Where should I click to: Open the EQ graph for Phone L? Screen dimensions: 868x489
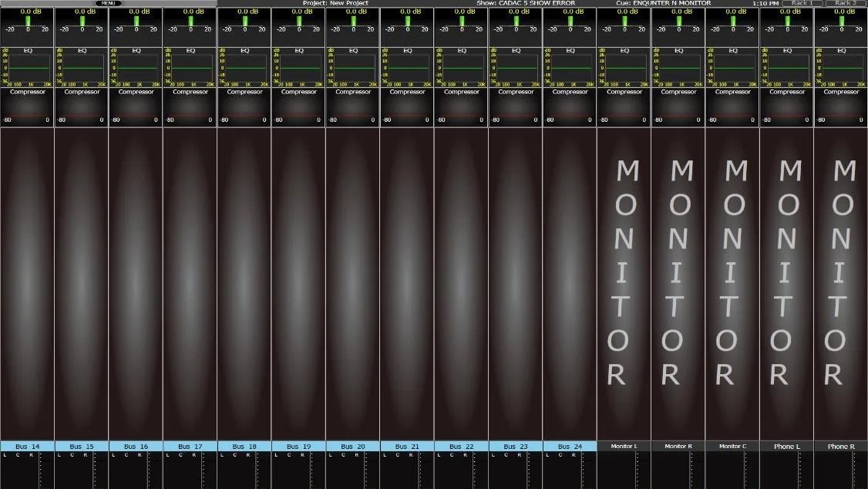786,68
